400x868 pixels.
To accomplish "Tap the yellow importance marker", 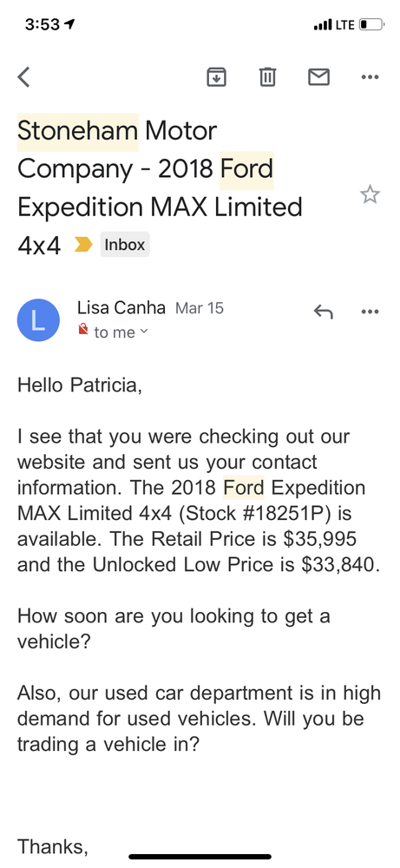I will (83, 244).
